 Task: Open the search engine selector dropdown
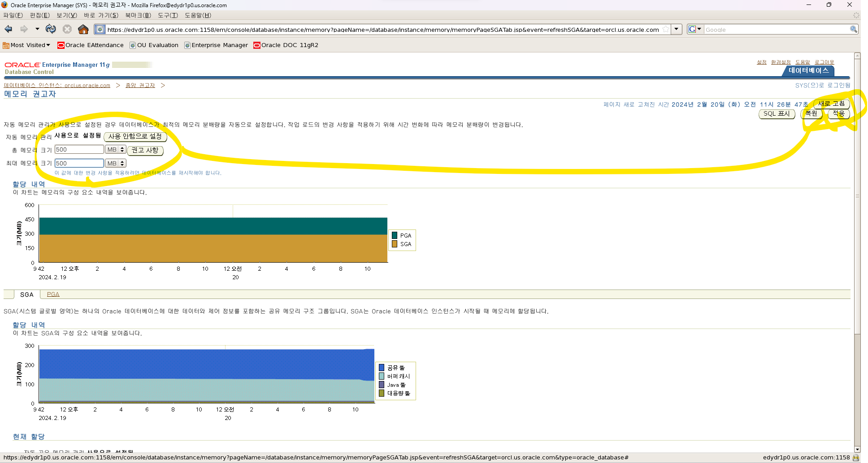[x=695, y=29]
